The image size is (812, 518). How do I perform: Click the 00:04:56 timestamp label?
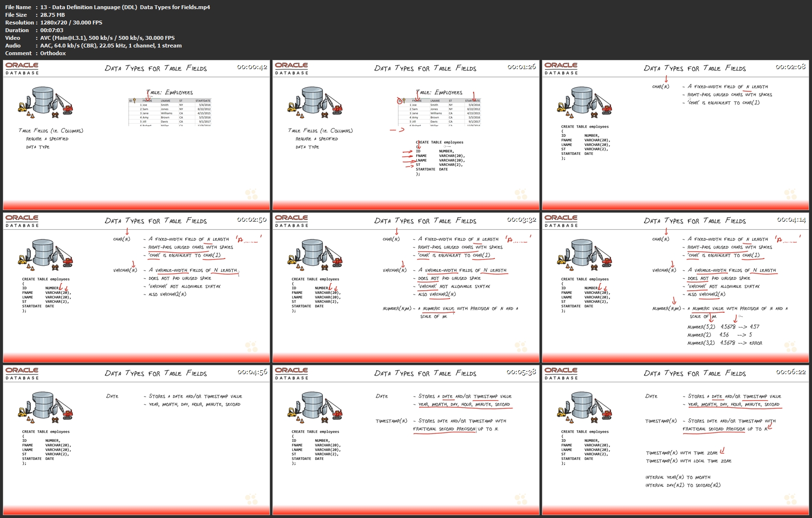[252, 372]
